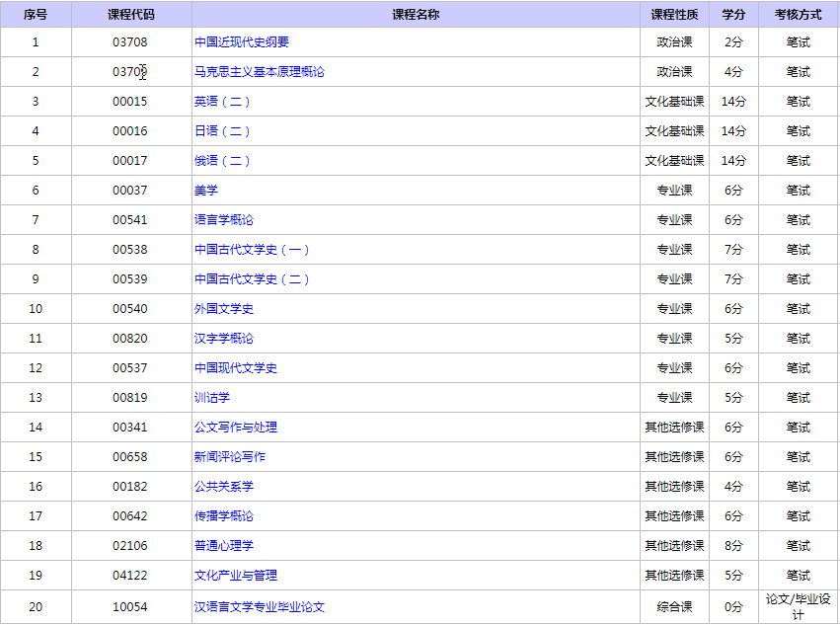840x625 pixels.
Task: Click the 课程性质 column header
Action: tap(674, 15)
